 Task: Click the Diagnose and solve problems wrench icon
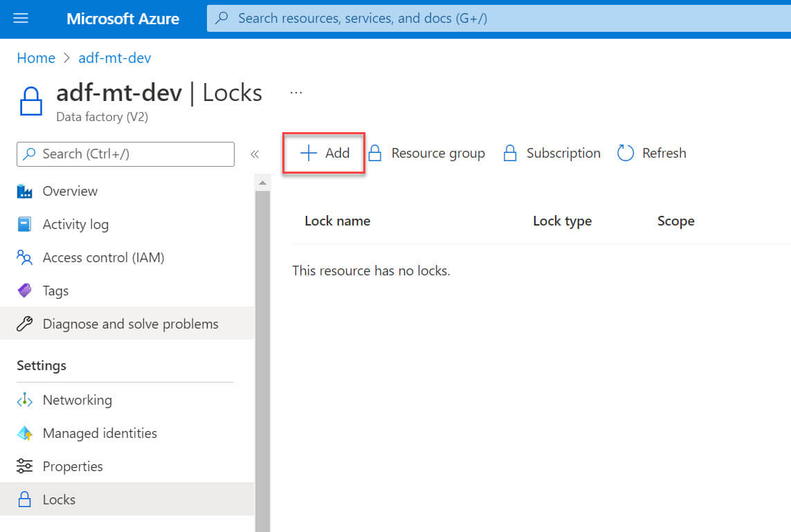[x=25, y=324]
